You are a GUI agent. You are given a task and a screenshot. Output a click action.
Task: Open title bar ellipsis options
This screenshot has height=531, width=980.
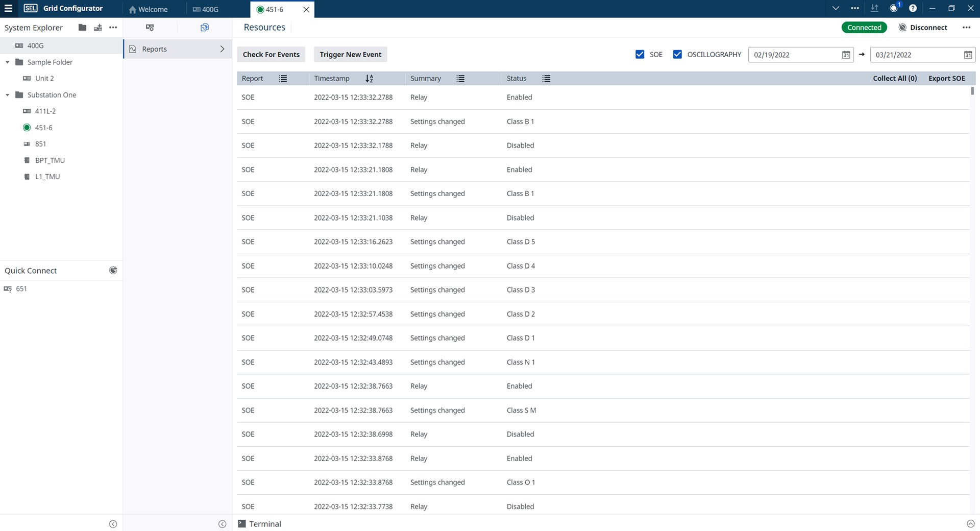855,8
